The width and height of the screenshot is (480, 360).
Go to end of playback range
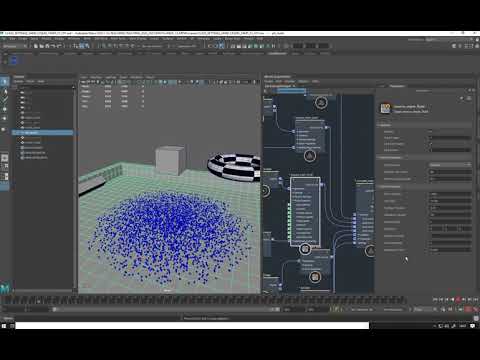476,300
